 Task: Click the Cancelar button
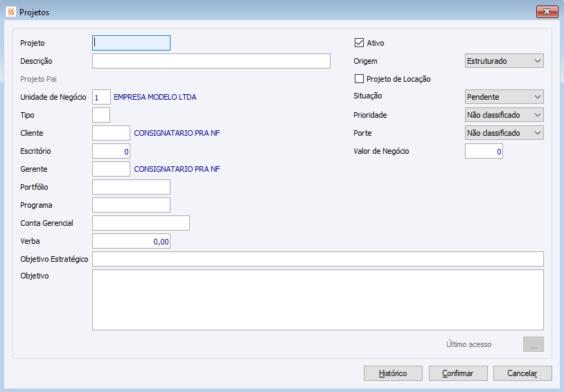coord(522,373)
